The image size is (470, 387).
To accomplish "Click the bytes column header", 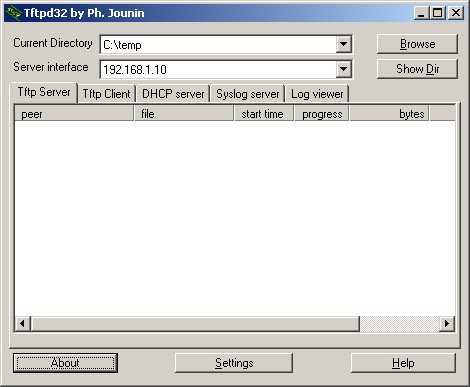I will (389, 113).
